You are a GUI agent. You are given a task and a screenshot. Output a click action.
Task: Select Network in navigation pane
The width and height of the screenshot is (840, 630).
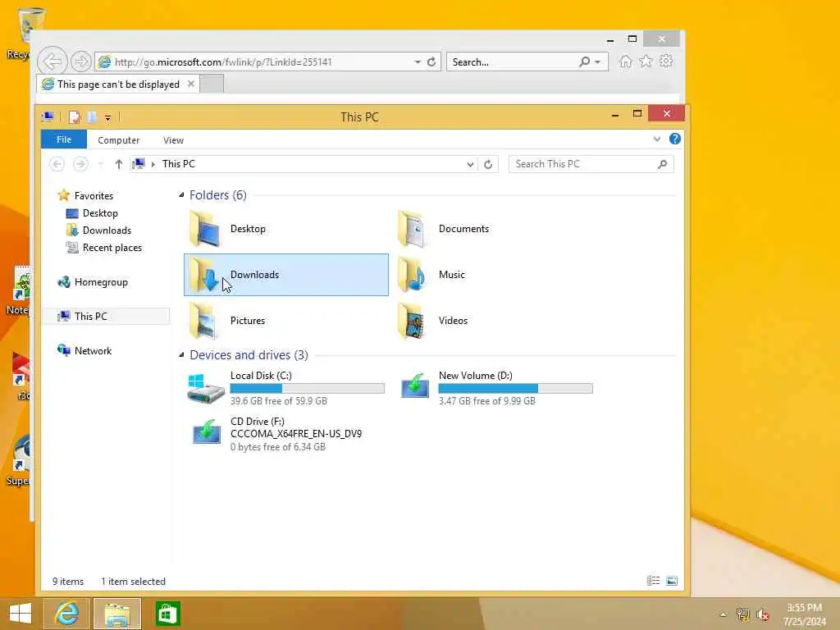(93, 351)
